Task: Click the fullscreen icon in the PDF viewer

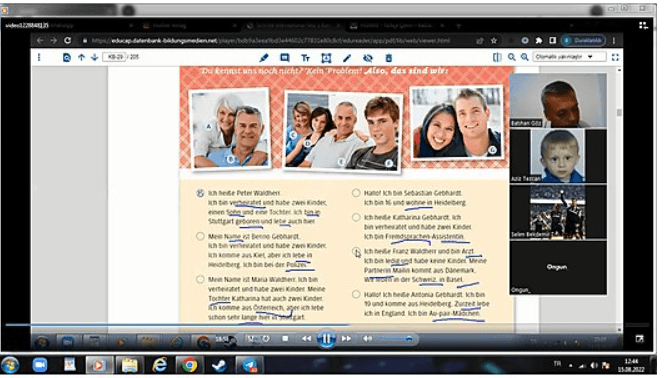Action: (615, 57)
